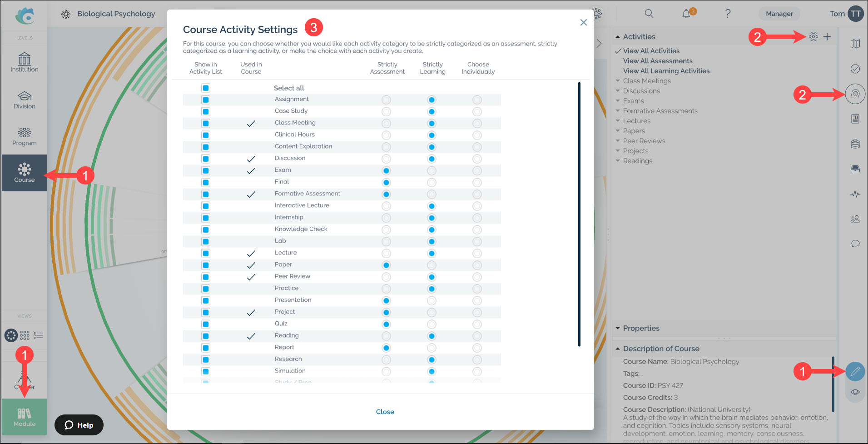Click the Manager role button

779,14
